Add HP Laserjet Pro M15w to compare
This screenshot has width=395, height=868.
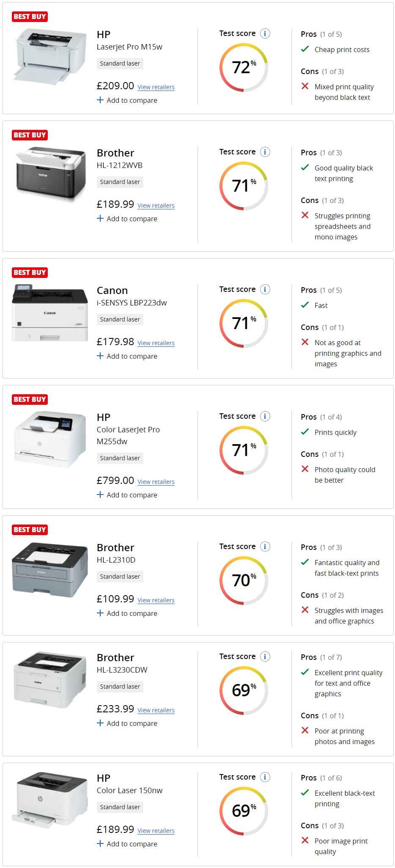click(127, 100)
